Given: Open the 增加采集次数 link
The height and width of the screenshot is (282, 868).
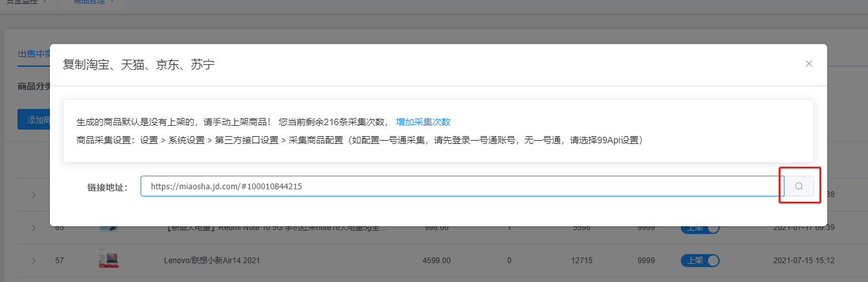Looking at the screenshot, I should 423,122.
